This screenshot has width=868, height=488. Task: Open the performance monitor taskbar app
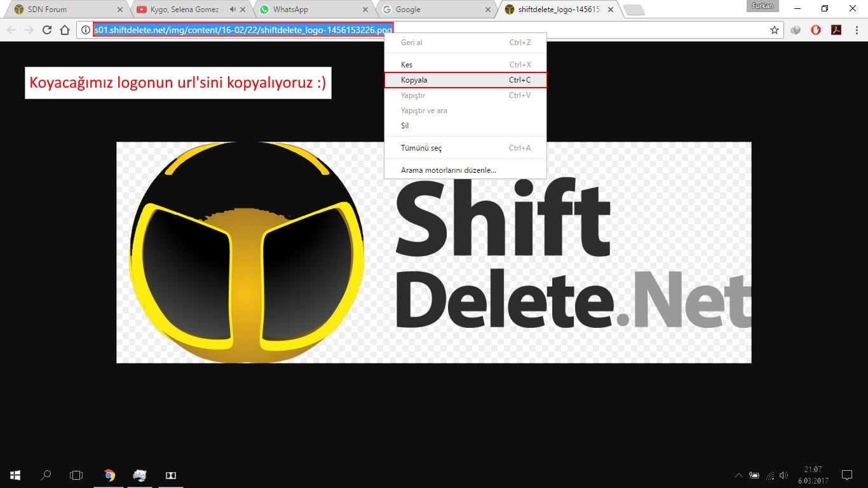coord(140,475)
